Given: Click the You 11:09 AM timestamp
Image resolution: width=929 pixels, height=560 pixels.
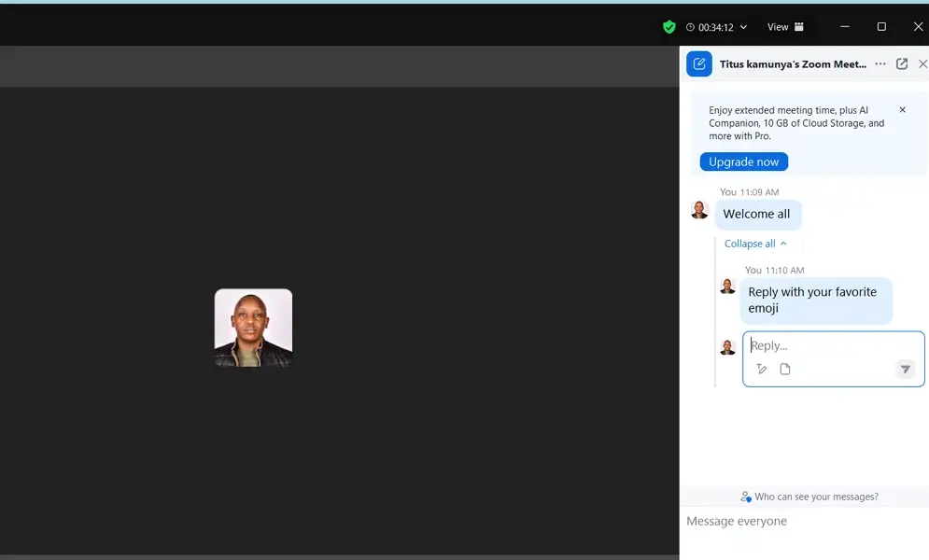Looking at the screenshot, I should (x=749, y=192).
